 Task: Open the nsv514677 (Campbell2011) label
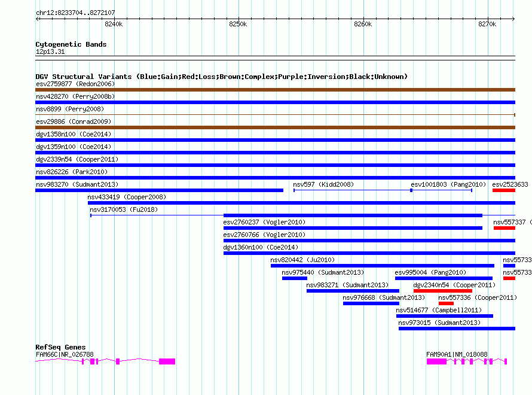[x=439, y=310]
